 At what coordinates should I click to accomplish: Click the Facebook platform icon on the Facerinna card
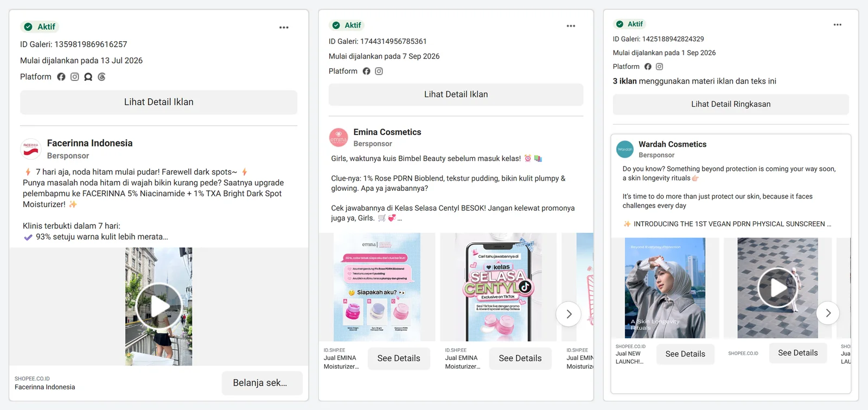(x=61, y=77)
